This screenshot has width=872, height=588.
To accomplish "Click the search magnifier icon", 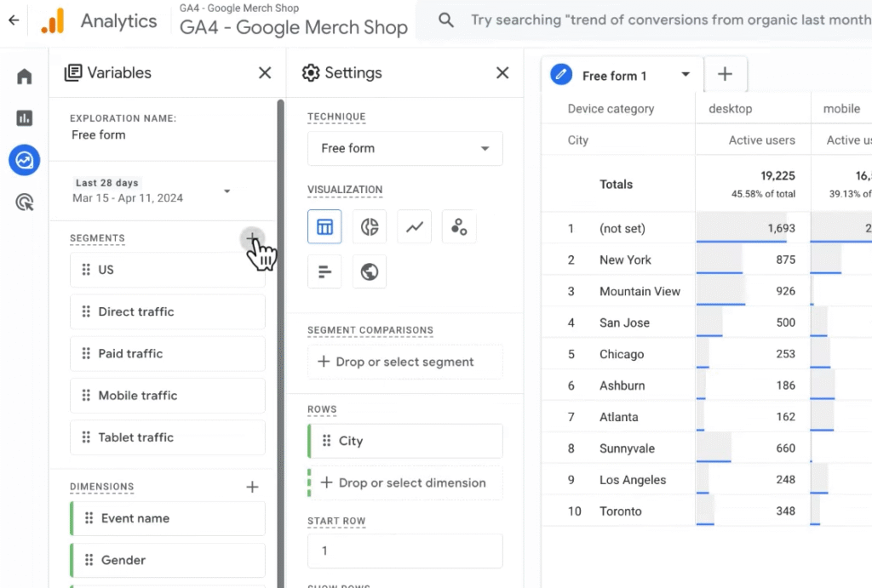I will [x=446, y=20].
